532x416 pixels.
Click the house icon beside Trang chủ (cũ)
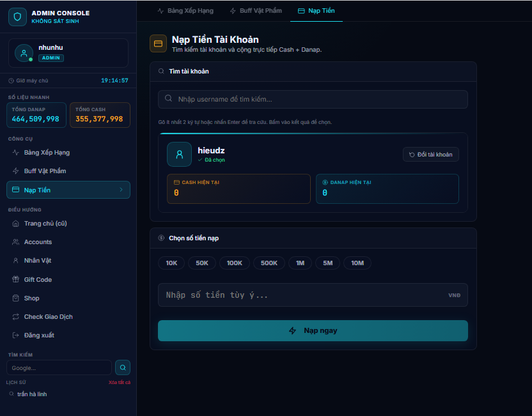click(15, 224)
